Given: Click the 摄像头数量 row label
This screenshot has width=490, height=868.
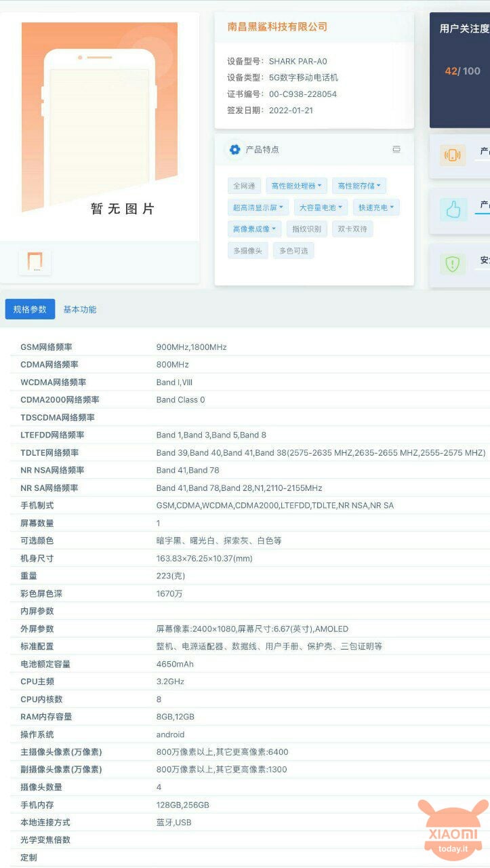Looking at the screenshot, I should point(41,788).
